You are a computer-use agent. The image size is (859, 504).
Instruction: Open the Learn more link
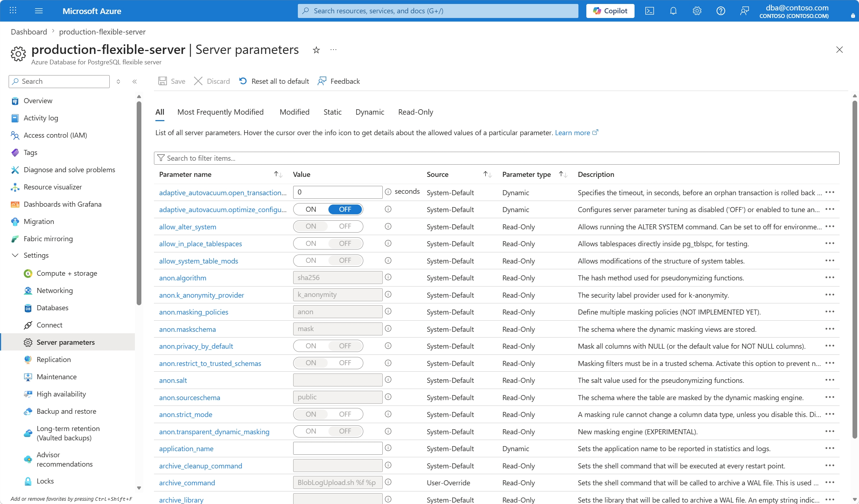(x=576, y=133)
